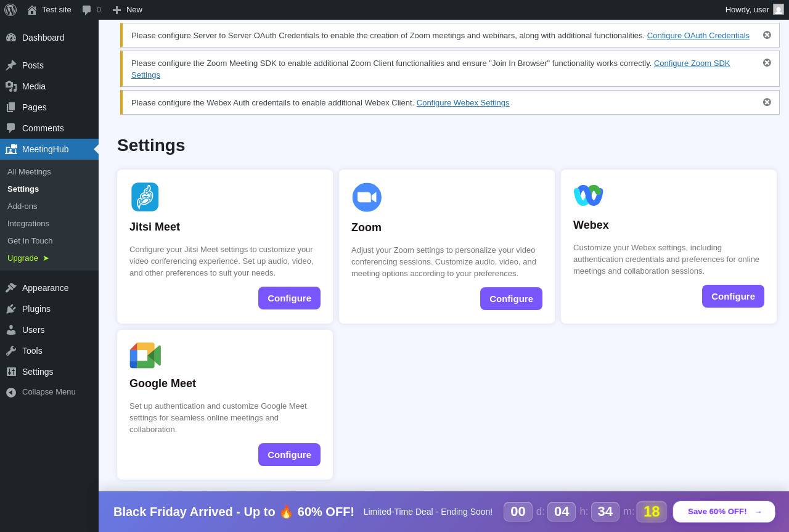
Task: Click the Users icon in sidebar
Action: pos(11,330)
